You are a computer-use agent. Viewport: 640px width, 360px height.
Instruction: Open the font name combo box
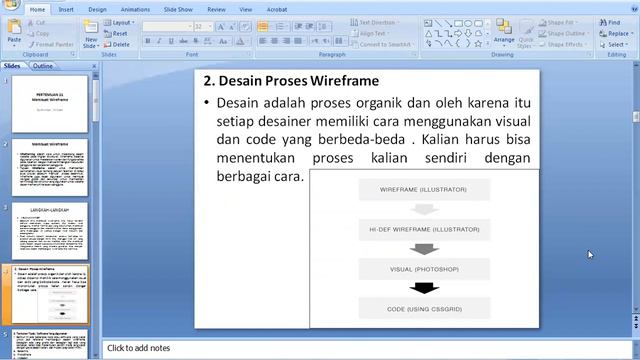(x=168, y=27)
